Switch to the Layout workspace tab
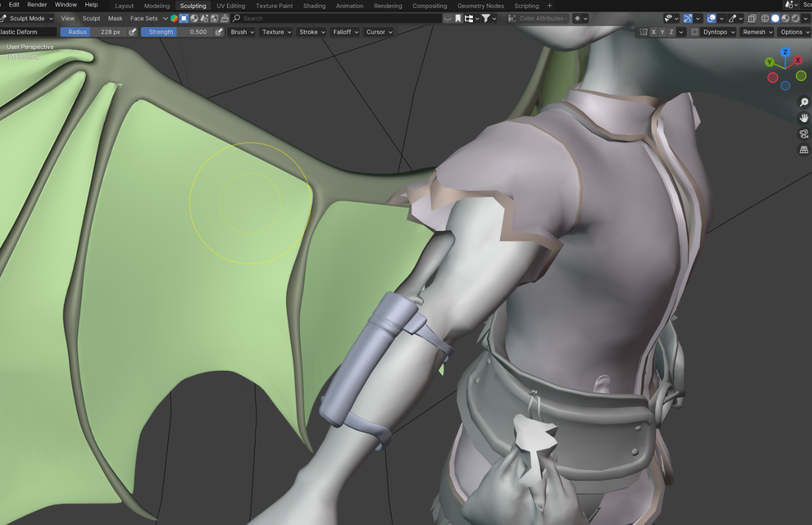Viewport: 812px width, 525px height. pyautogui.click(x=124, y=5)
